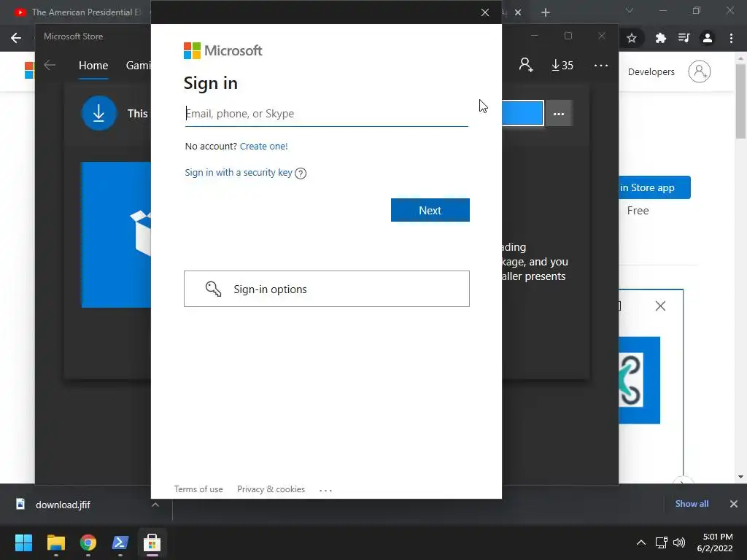Close the Chrome downloads bar
Image resolution: width=747 pixels, height=560 pixels.
[734, 503]
